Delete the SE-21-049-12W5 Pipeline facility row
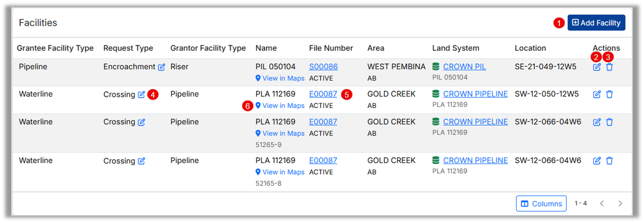644x223 pixels. [609, 67]
